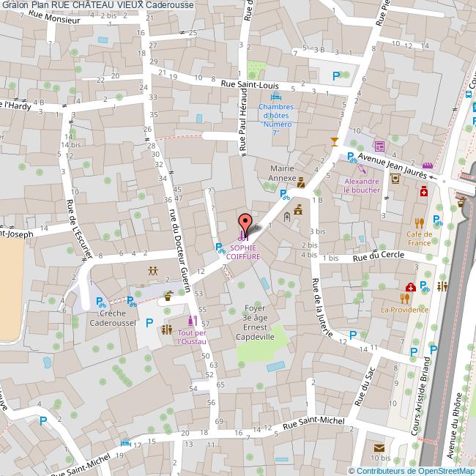Click the newspaper kiosk icon near Avenue Jean Jaurès
This screenshot has width=476, height=476.
click(379, 146)
